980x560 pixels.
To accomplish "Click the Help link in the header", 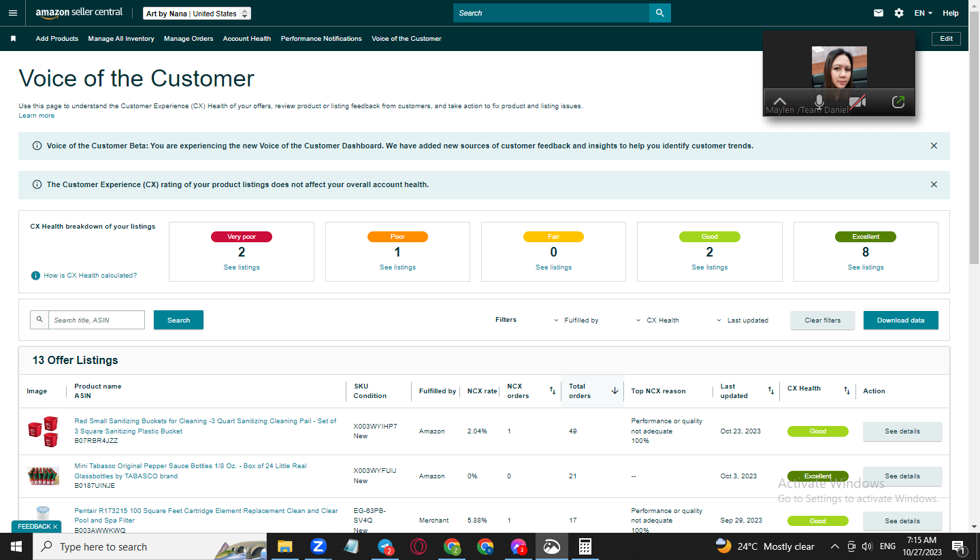I will (951, 13).
